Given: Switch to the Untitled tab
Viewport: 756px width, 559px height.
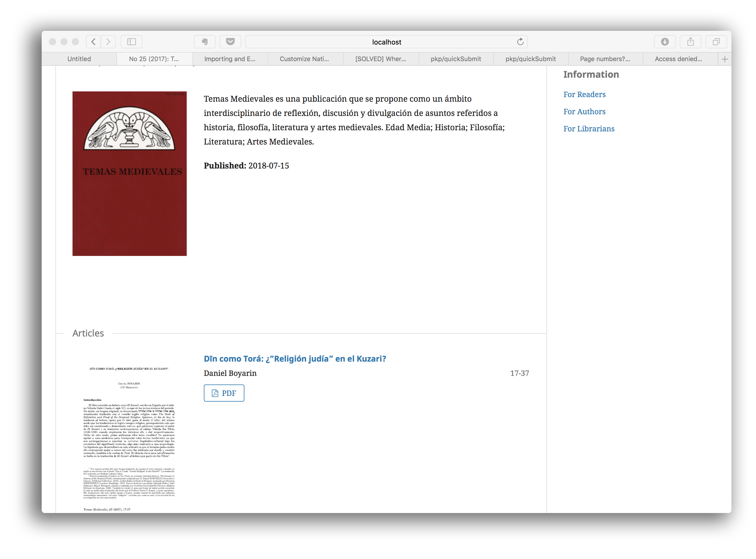Looking at the screenshot, I should (79, 59).
